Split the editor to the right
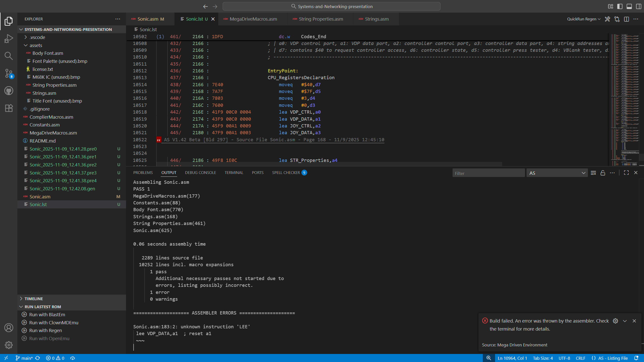Screen dimensions: 644x362 [626, 19]
